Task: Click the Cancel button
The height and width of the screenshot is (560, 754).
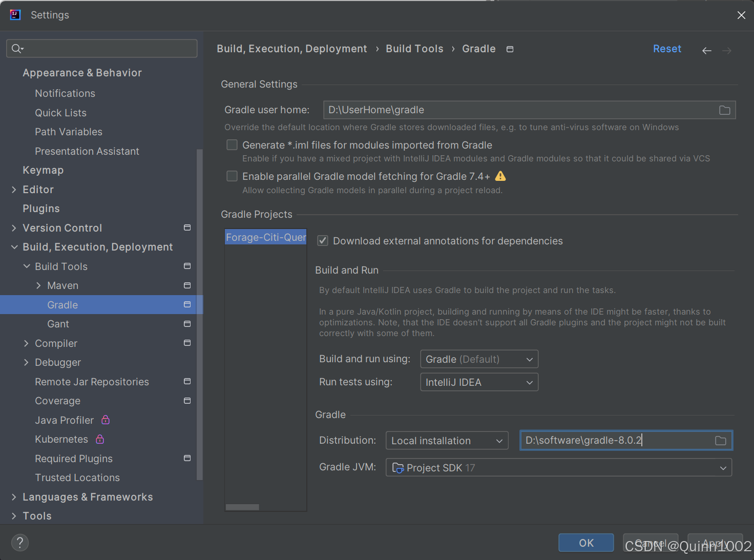Action: (651, 543)
